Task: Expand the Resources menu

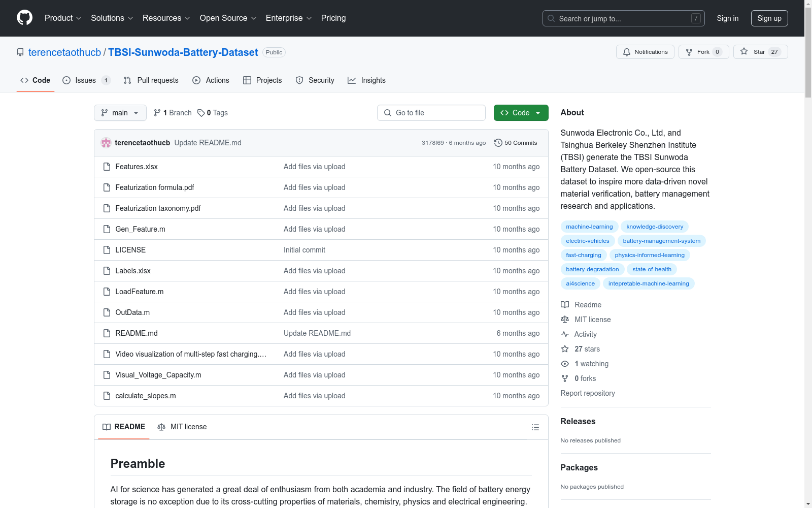Action: tap(166, 18)
